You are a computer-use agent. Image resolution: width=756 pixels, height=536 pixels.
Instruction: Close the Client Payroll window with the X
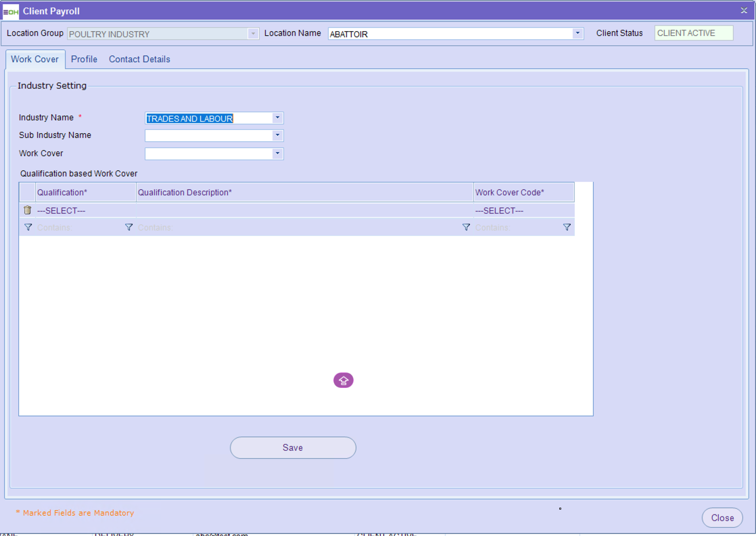point(744,11)
